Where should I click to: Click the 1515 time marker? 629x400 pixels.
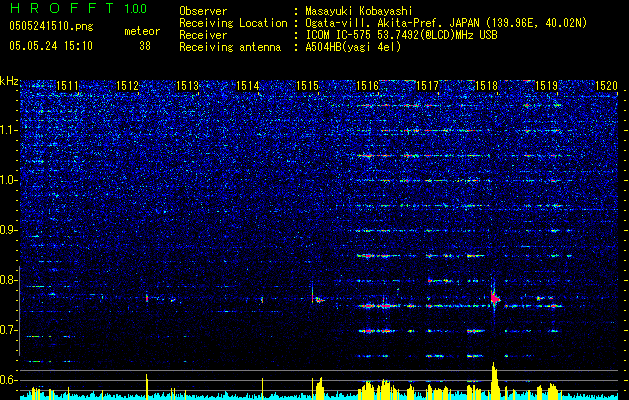point(307,85)
